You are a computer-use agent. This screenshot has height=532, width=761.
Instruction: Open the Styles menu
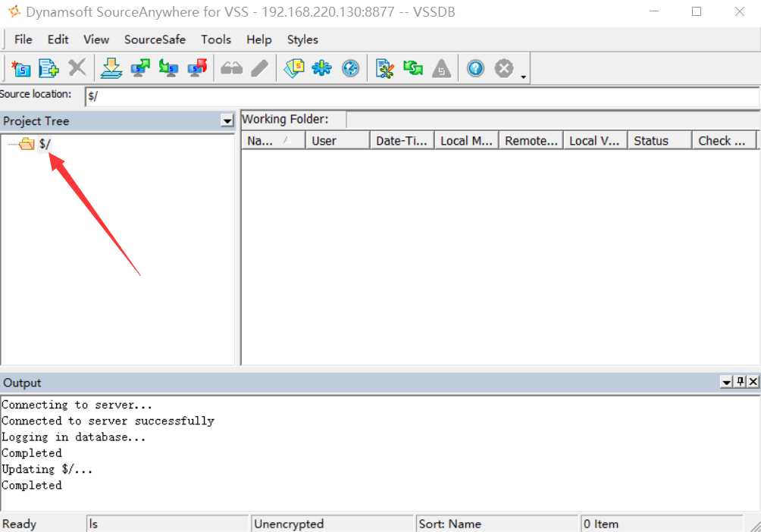pos(302,39)
